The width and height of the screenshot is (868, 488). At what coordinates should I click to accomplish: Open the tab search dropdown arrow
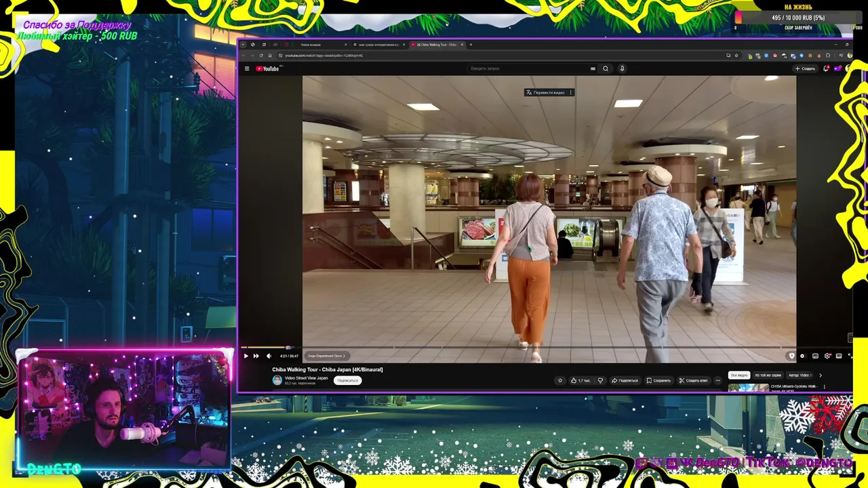pos(243,45)
